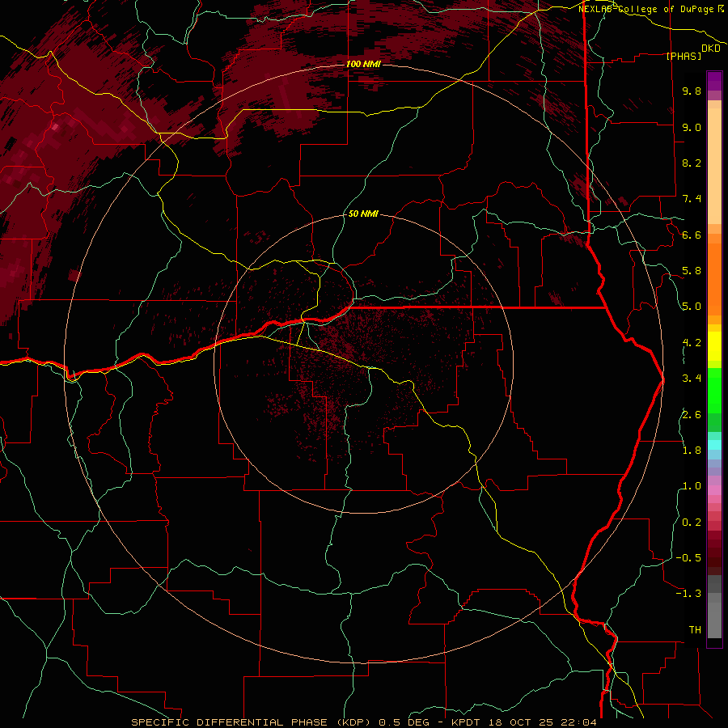Screen dimensions: 728x728
Task: Click the 1.0 value on color scale
Action: point(692,486)
